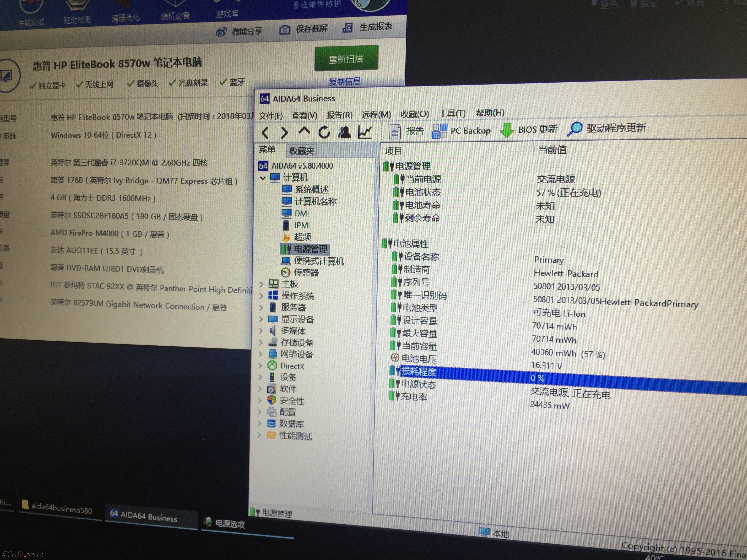Click the Up level arrow icon
Screen dimensions: 747x560
[304, 132]
